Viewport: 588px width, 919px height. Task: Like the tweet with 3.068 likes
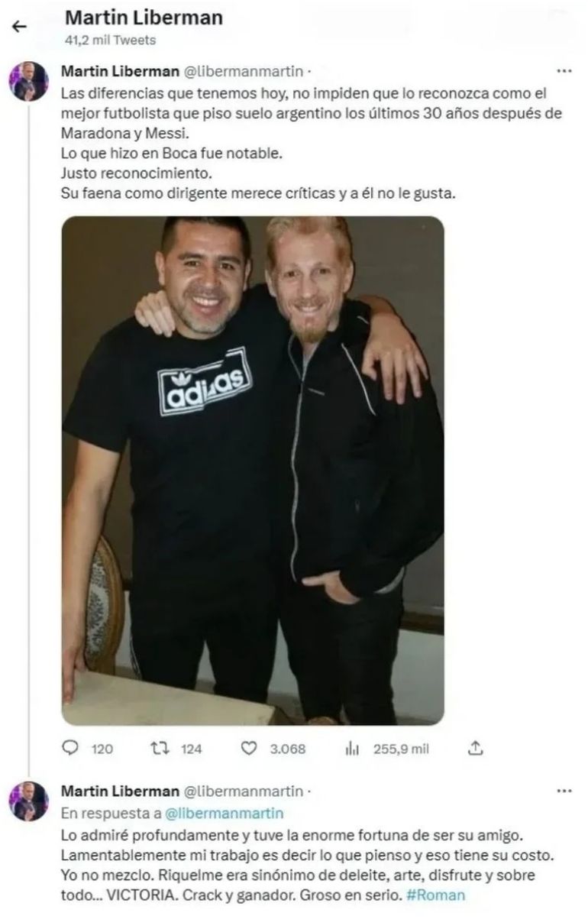(249, 749)
